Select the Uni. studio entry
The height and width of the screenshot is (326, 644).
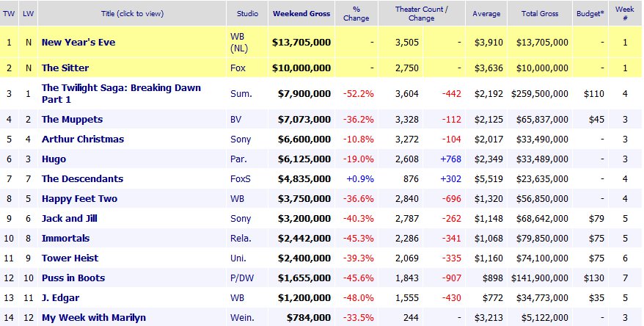pyautogui.click(x=238, y=258)
